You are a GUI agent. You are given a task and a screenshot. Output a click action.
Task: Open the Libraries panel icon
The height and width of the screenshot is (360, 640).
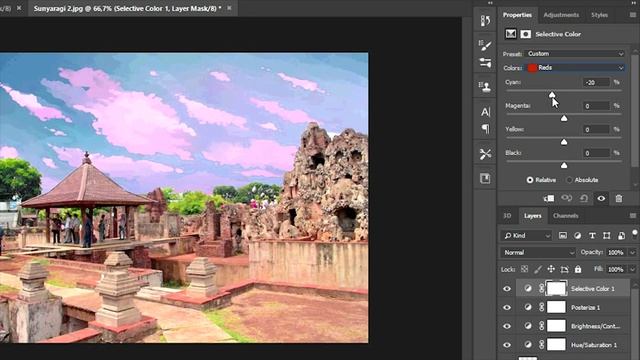click(485, 178)
